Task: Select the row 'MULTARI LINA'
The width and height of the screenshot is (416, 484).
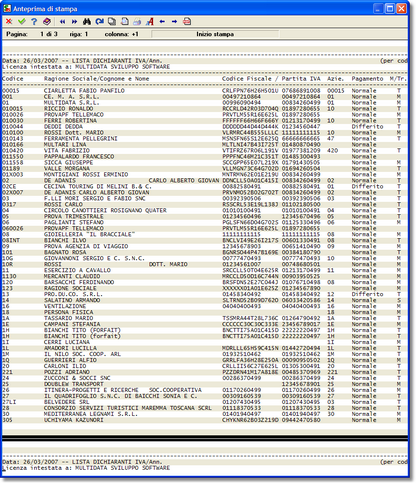Action: coord(205,145)
